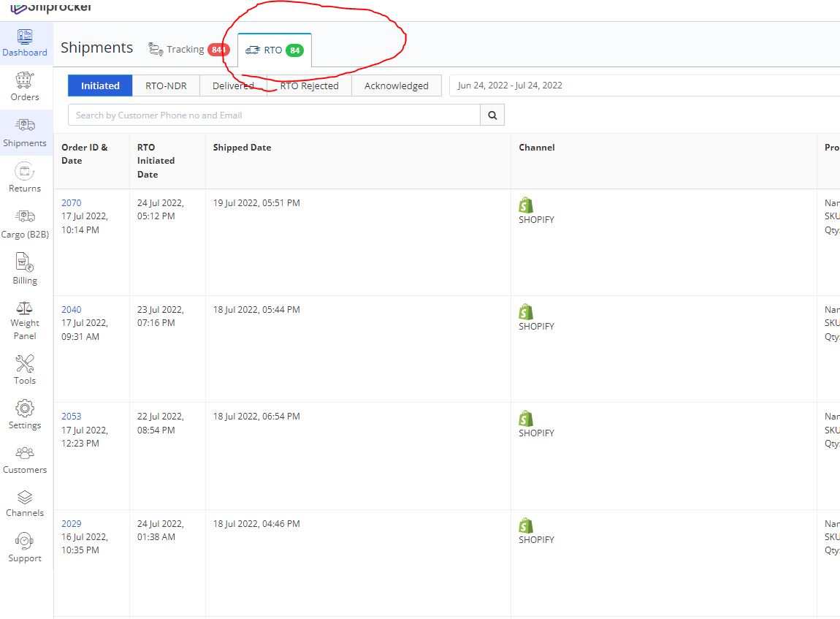Viewport: 840px width, 619px height.
Task: Open the Support headset icon
Action: click(x=25, y=542)
